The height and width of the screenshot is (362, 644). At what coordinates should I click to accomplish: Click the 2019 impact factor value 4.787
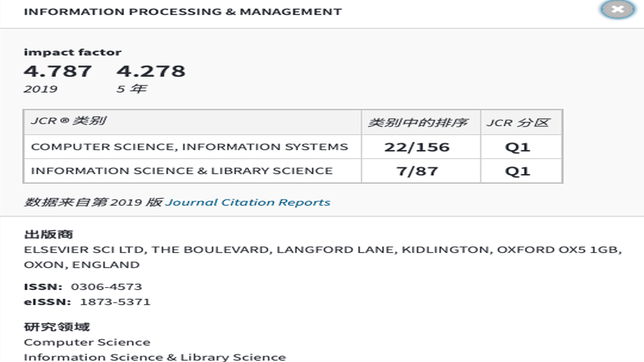pos(57,71)
